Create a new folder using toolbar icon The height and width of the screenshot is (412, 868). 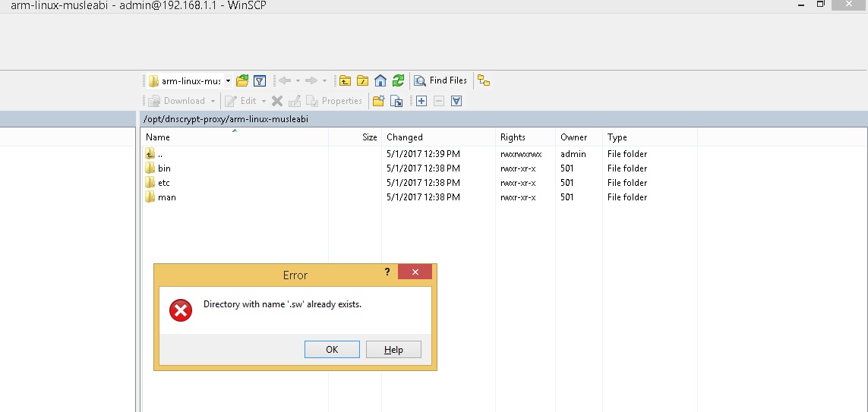click(x=378, y=101)
